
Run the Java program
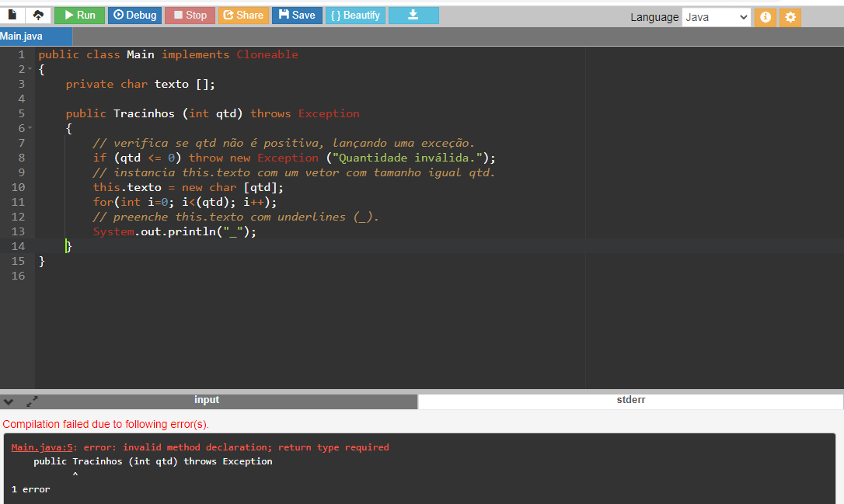80,15
